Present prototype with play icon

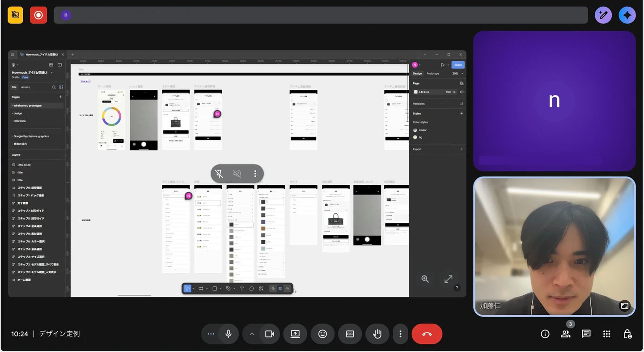442,65
